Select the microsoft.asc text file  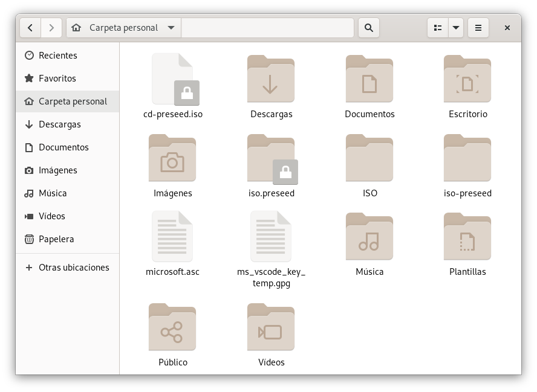(x=172, y=237)
